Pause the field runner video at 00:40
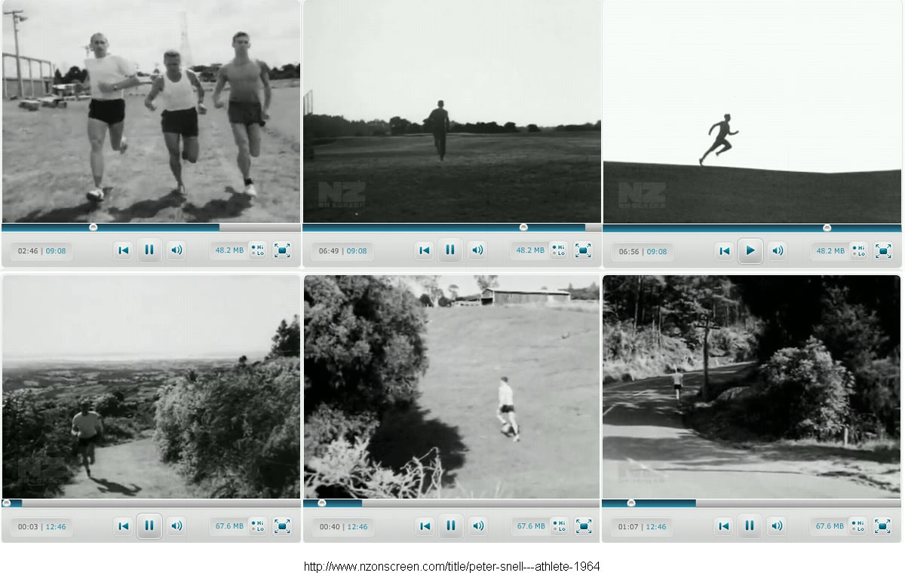 [449, 526]
